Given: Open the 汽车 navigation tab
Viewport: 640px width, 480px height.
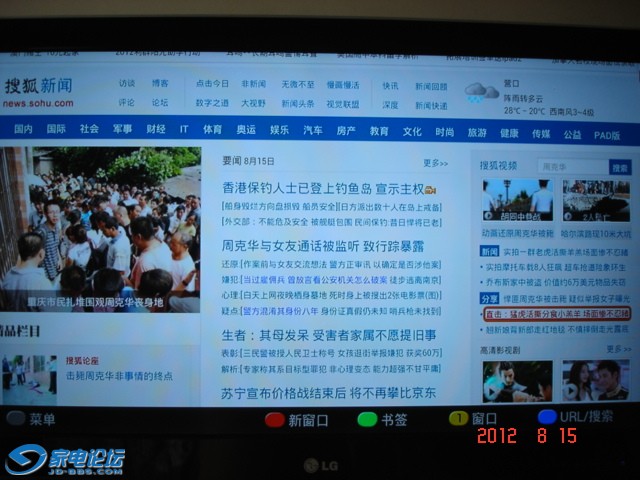Looking at the screenshot, I should click(x=313, y=130).
